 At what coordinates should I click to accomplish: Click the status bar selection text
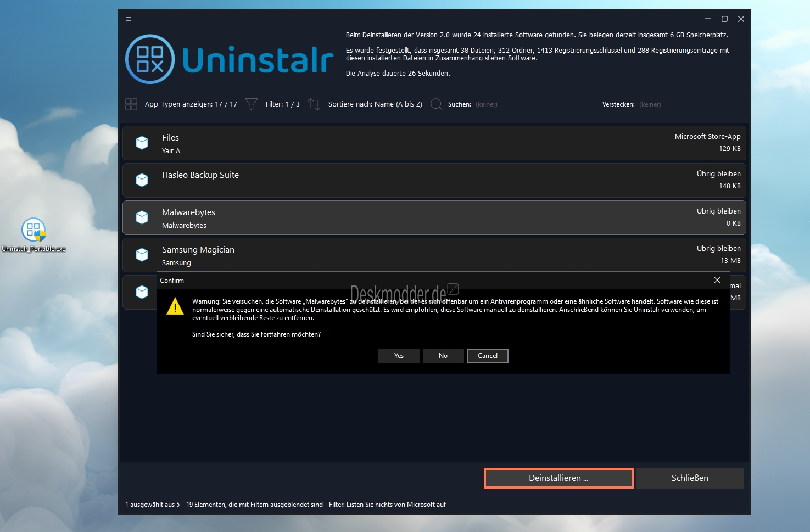click(286, 505)
